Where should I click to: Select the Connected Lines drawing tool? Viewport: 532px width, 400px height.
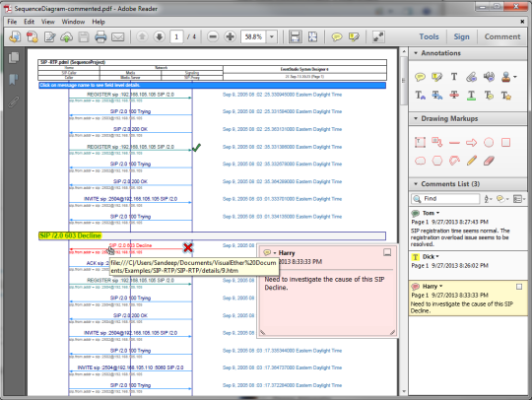(x=454, y=161)
